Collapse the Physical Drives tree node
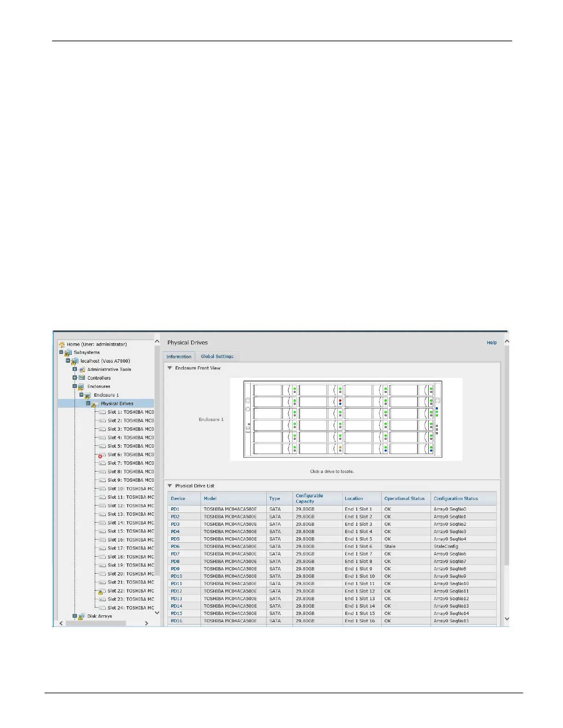 pos(88,404)
